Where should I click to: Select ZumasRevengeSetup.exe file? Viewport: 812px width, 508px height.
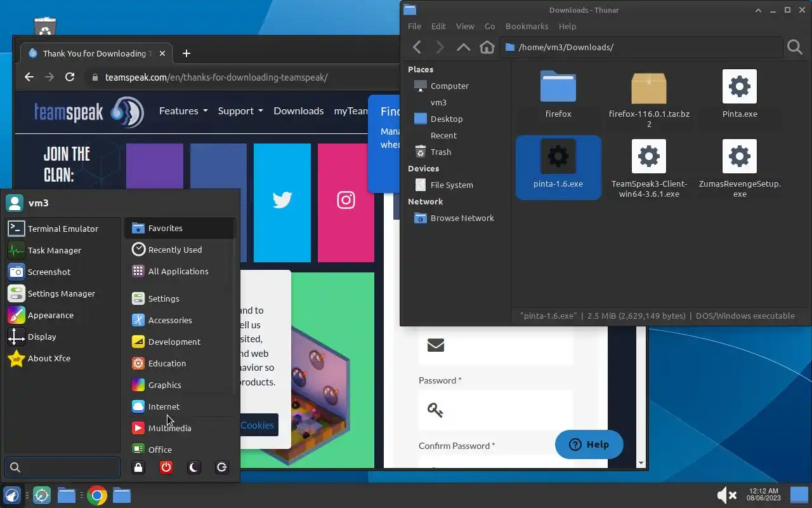coord(740,169)
